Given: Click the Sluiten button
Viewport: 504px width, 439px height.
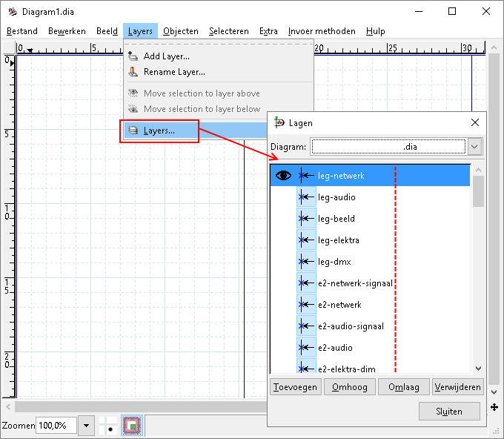Looking at the screenshot, I should (x=449, y=411).
